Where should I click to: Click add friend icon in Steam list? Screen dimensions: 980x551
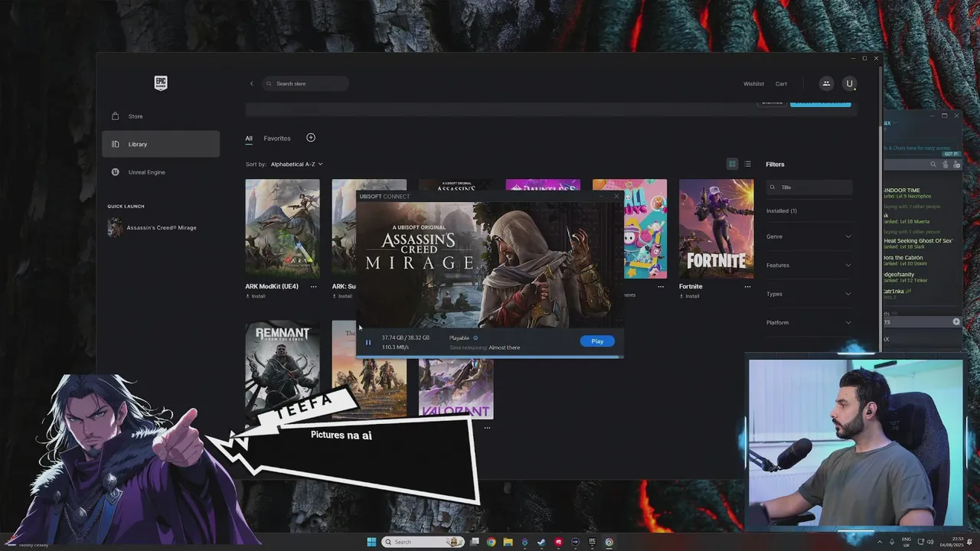click(956, 165)
